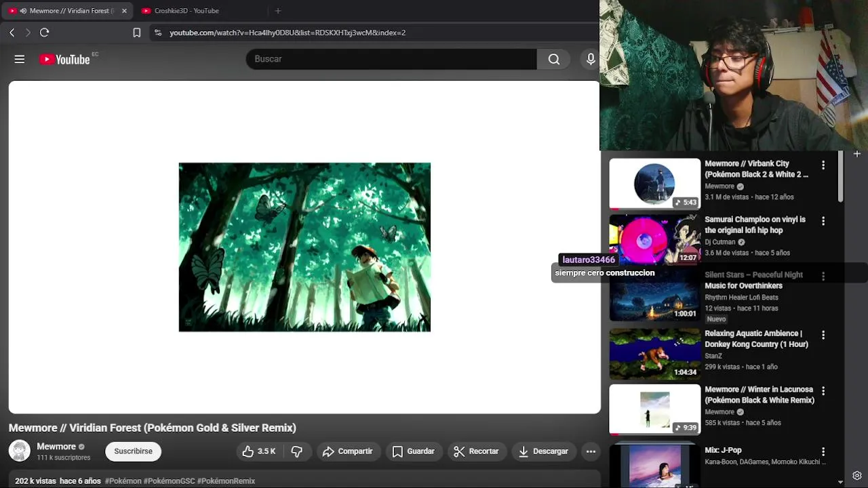Open Silent Stars Peaceful Night thumbnail
Image resolution: width=868 pixels, height=488 pixels.
(x=654, y=296)
